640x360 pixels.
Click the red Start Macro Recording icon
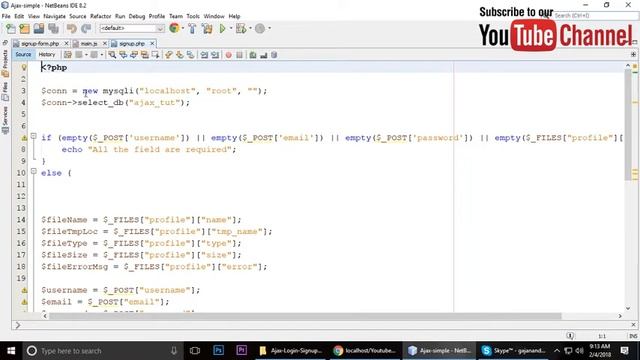pyautogui.click(x=229, y=55)
